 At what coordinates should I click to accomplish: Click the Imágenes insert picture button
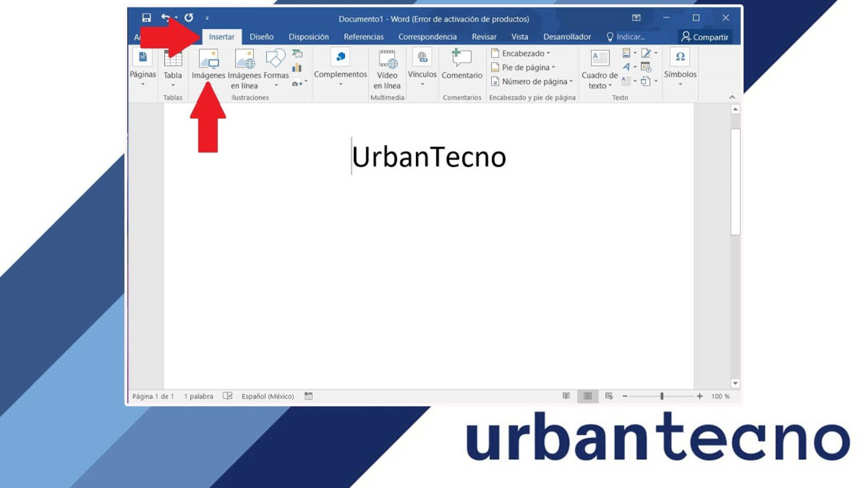click(x=209, y=65)
